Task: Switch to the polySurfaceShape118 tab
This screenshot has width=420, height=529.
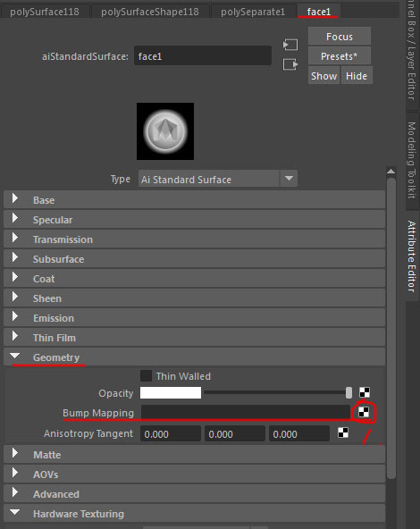Action: 150,12
